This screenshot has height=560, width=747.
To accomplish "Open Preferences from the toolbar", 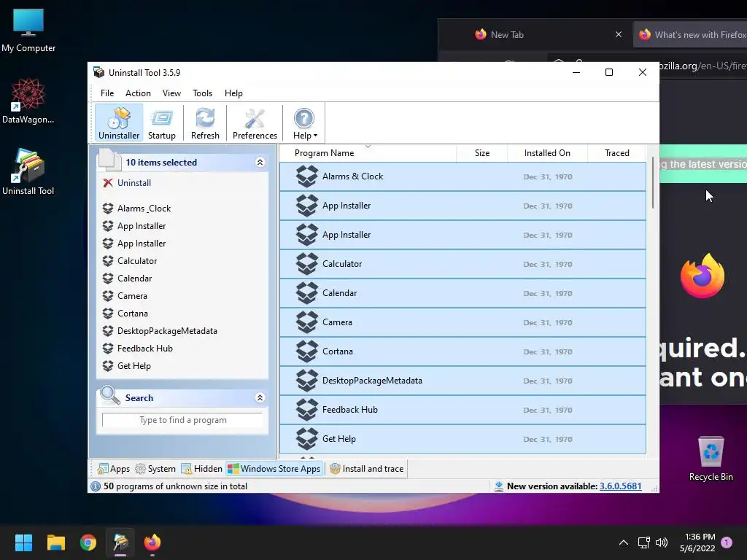I will [x=255, y=123].
